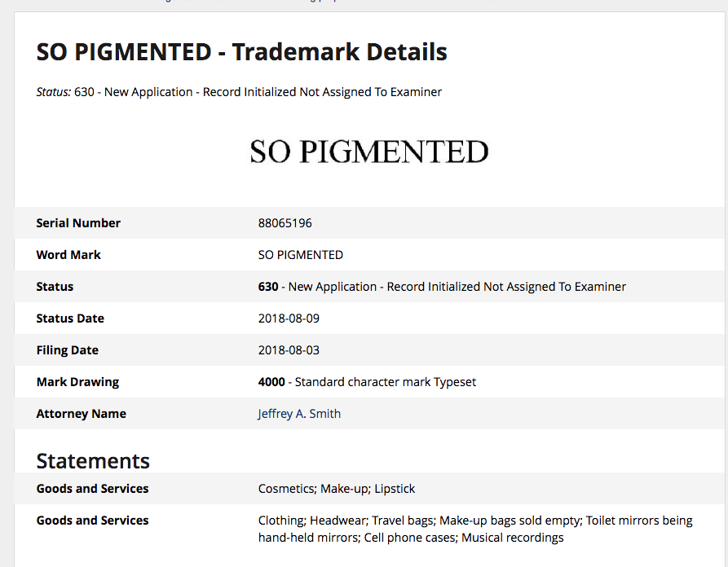
Task: Click the Attorney Name row label
Action: (x=82, y=413)
